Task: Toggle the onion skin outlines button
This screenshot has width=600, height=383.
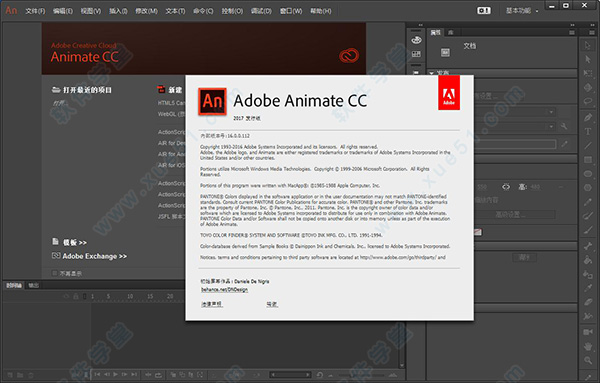Action: 182,375
